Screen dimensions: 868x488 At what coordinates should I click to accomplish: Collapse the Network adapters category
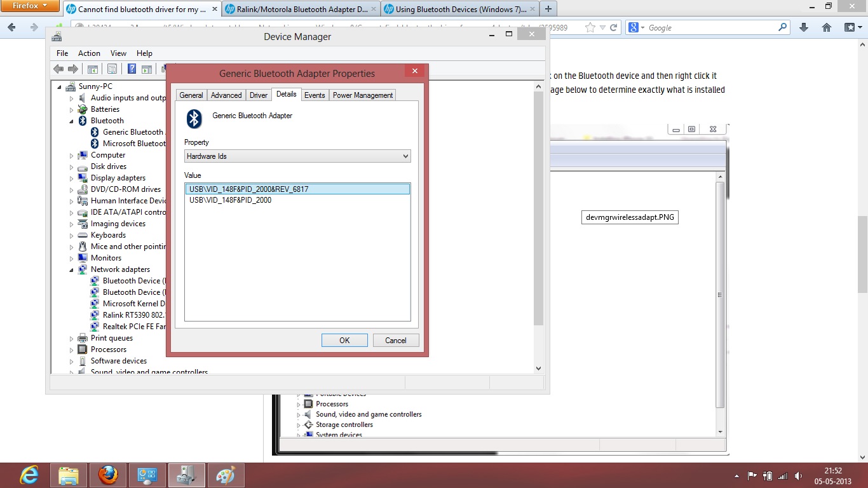point(72,269)
